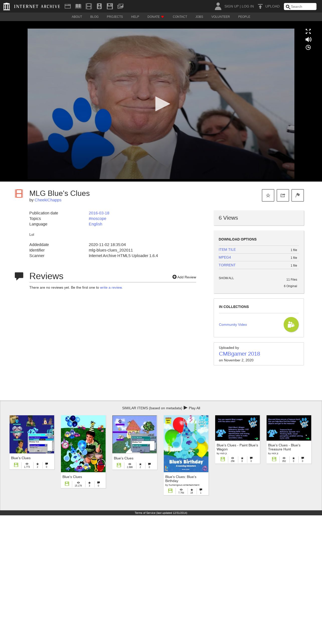
Task: Mute the video using the volume icon
Action: click(308, 39)
